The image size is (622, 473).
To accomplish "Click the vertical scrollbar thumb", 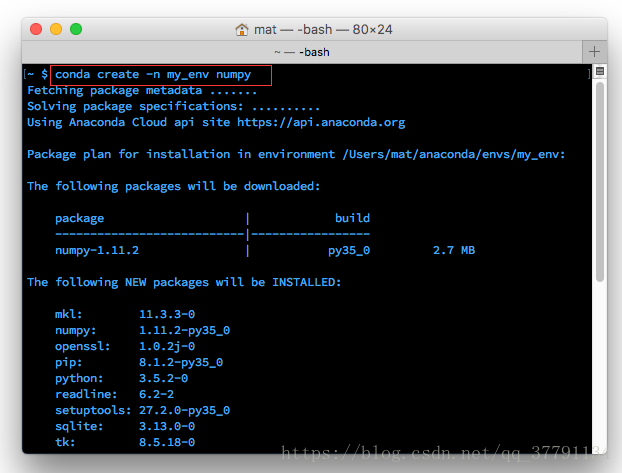I will [600, 182].
